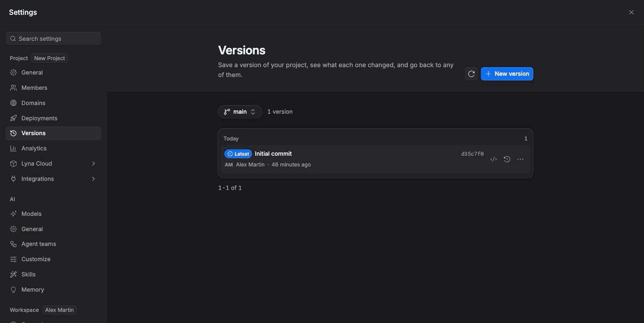Click the Today group header
The image size is (644, 323).
231,138
